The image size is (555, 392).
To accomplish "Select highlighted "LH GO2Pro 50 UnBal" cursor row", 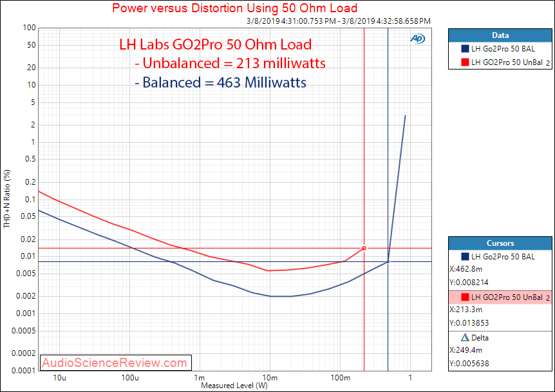I will click(x=500, y=297).
